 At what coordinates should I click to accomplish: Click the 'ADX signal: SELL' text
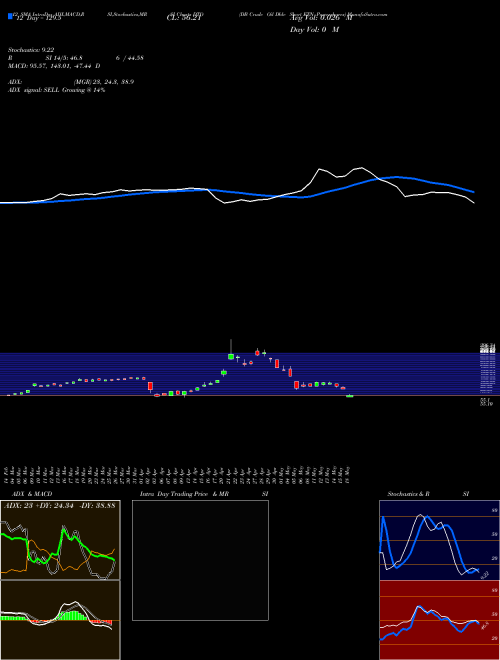click(x=34, y=90)
